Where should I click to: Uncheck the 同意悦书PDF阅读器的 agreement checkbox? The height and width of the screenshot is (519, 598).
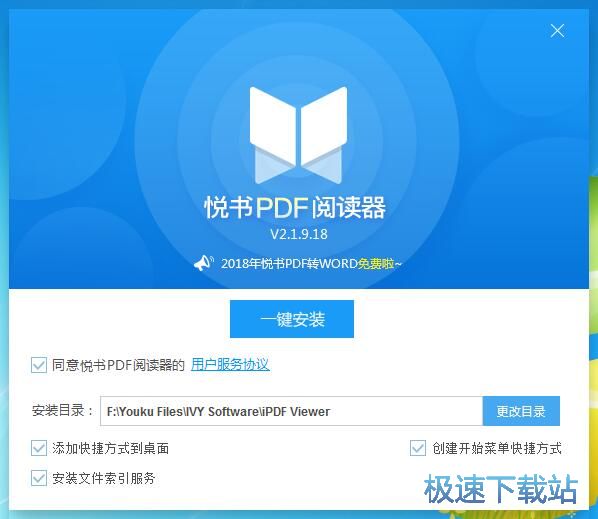(x=39, y=365)
